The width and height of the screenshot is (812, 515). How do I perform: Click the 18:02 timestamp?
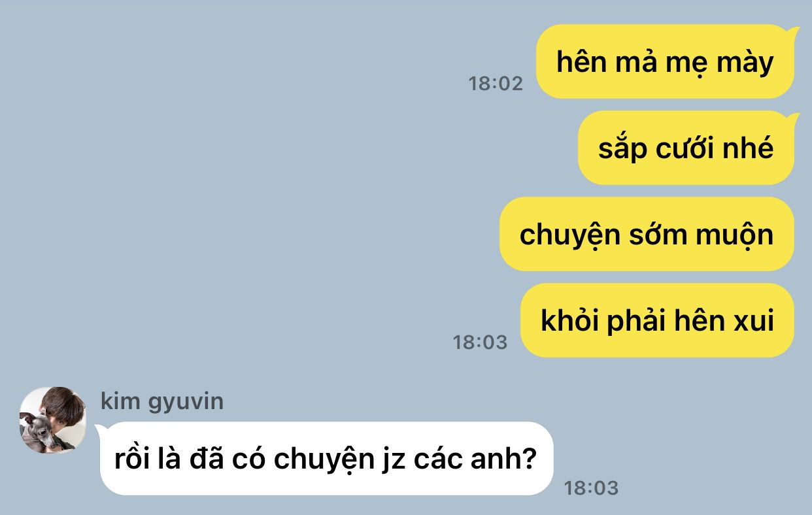pos(496,84)
